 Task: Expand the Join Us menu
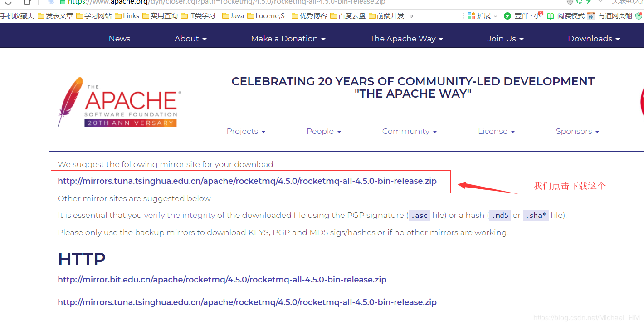click(x=505, y=39)
